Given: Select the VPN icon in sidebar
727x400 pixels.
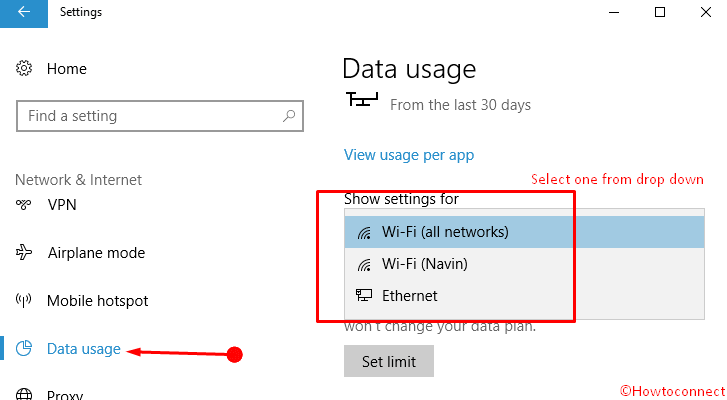Looking at the screenshot, I should pyautogui.click(x=24, y=204).
